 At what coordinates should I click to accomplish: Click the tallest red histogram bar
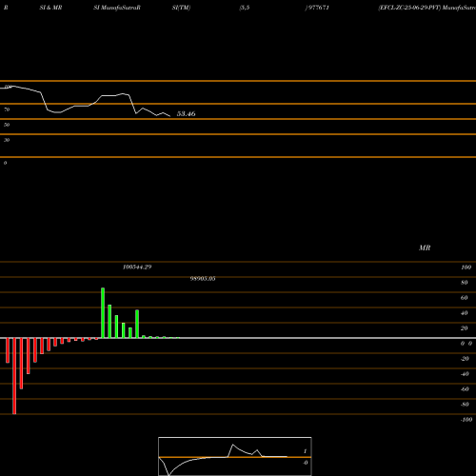pyautogui.click(x=14, y=376)
